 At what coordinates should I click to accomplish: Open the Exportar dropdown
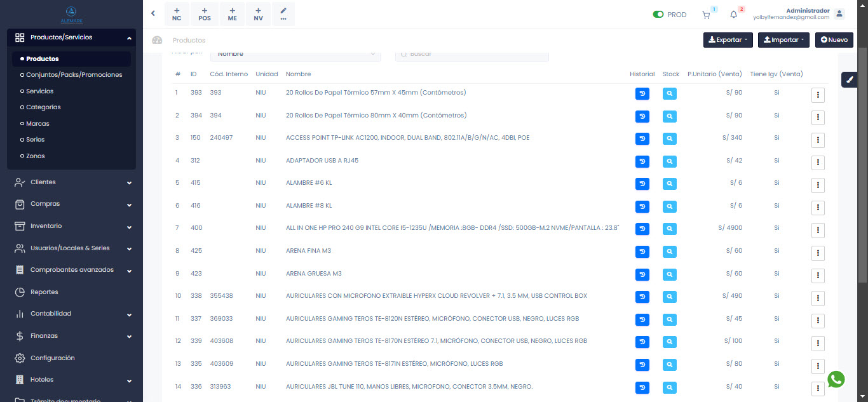click(x=728, y=40)
